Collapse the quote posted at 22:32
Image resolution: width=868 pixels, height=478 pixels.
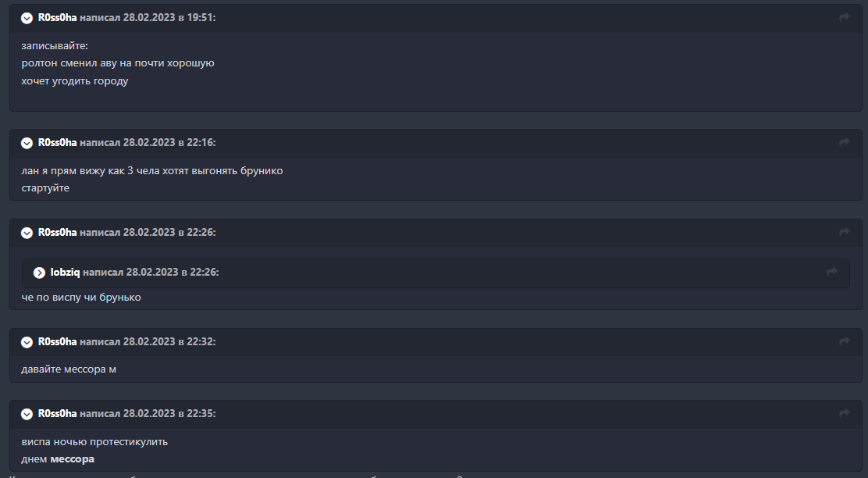point(27,342)
